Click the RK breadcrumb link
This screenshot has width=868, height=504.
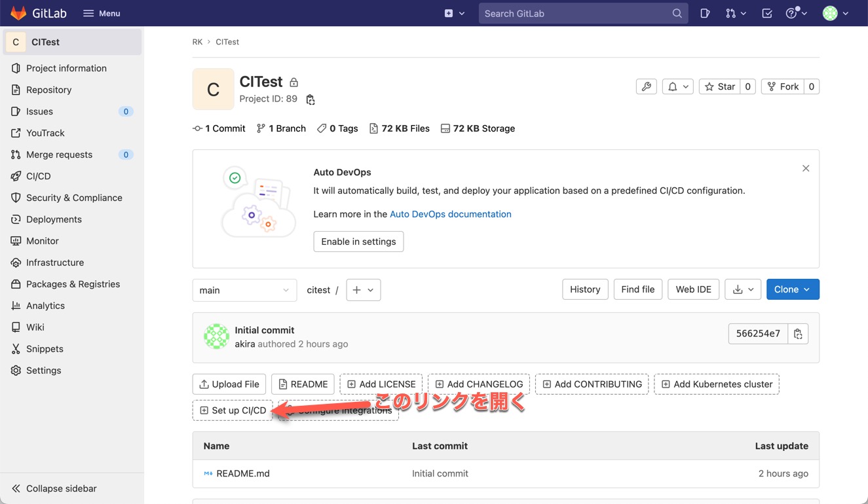coord(197,42)
